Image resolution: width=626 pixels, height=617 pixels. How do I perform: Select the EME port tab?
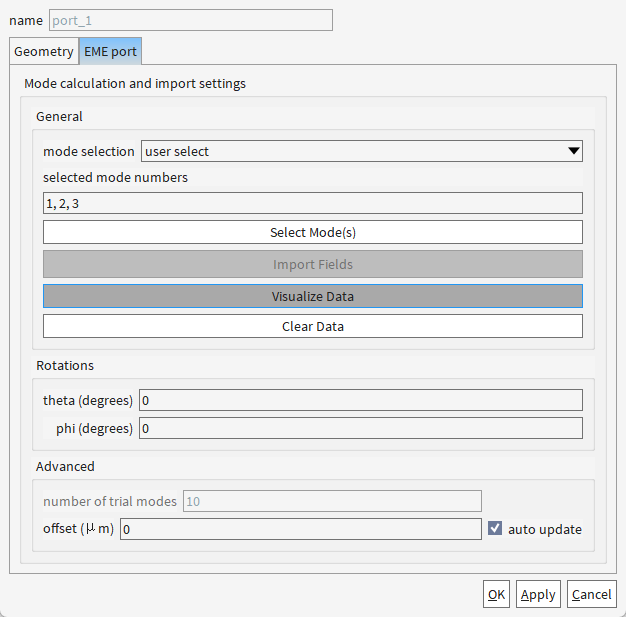coord(111,52)
